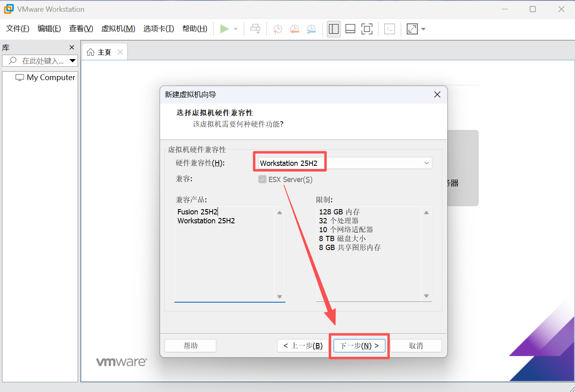Switch to the 主页 home tab
The width and height of the screenshot is (575, 392).
pos(104,52)
